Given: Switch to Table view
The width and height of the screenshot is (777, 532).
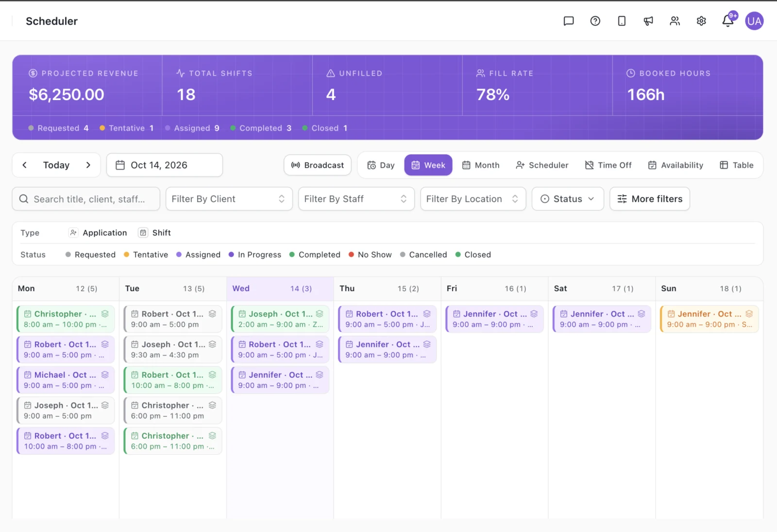Looking at the screenshot, I should coord(736,165).
